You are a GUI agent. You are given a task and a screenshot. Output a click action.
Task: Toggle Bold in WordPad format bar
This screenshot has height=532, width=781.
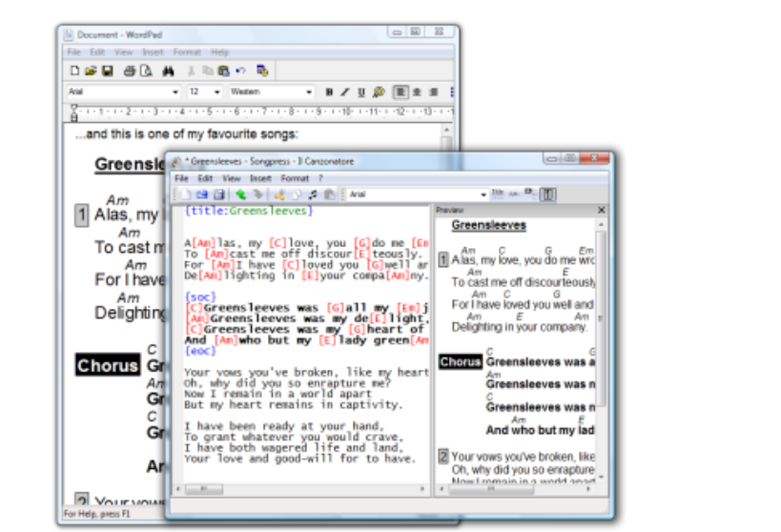(x=329, y=92)
